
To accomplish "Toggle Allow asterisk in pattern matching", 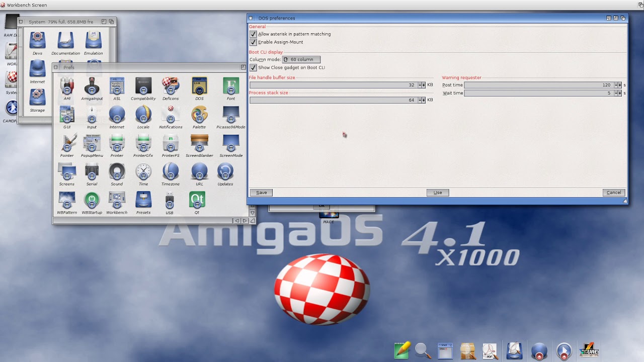I will click(253, 34).
